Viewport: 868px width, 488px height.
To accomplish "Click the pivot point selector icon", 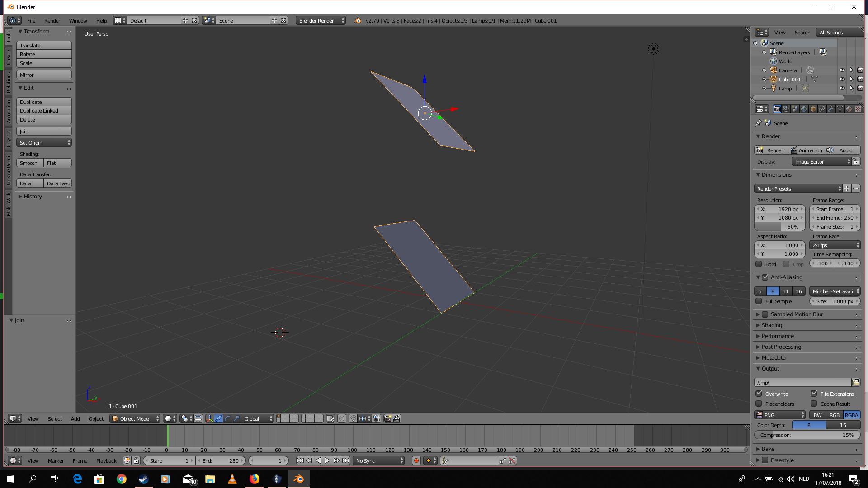I will [186, 419].
